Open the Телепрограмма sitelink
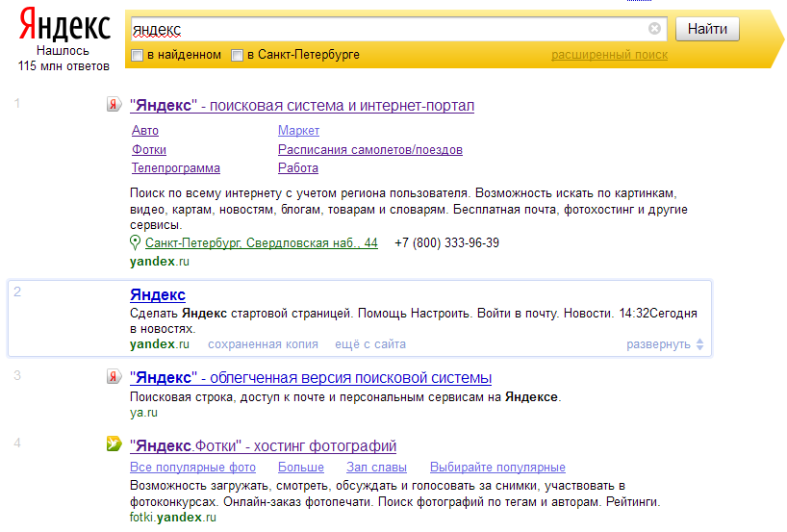 (176, 168)
